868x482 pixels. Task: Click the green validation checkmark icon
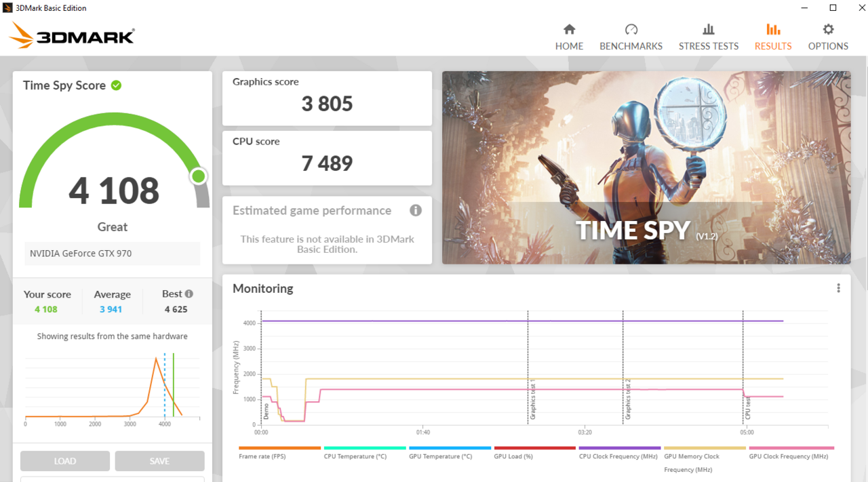coord(116,85)
